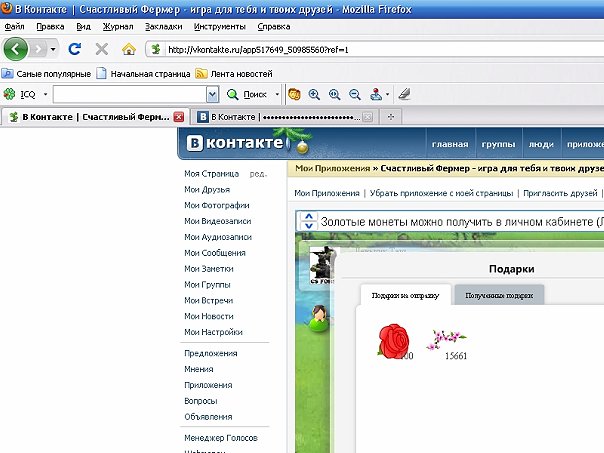
Task: Go to группы in the site header
Action: pyautogui.click(x=498, y=144)
